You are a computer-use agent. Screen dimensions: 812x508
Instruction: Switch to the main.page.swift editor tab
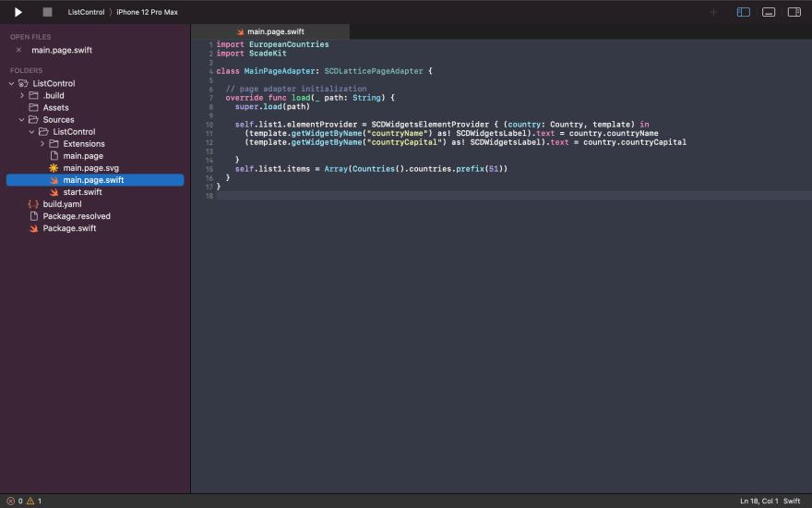(270, 31)
